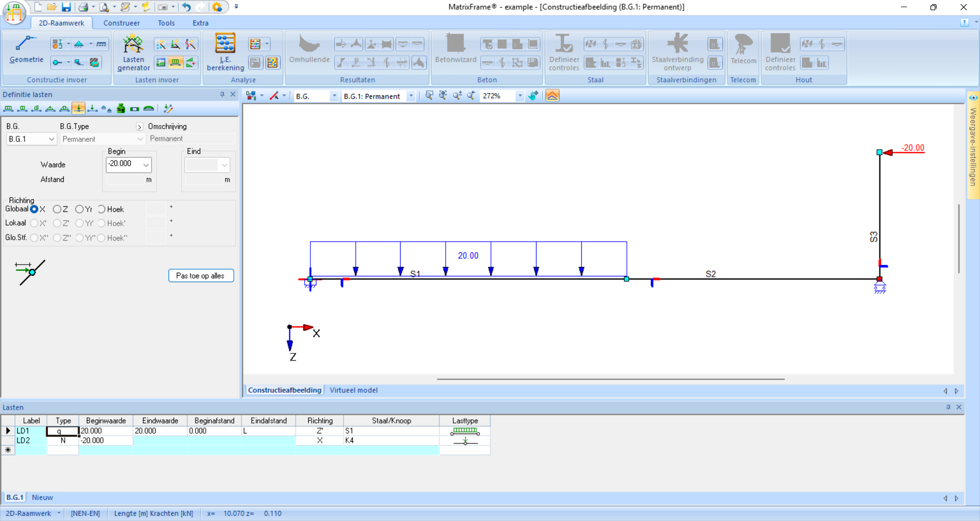980x521 pixels.
Task: Select the LD2 Beginwaarde cell
Action: [x=106, y=440]
